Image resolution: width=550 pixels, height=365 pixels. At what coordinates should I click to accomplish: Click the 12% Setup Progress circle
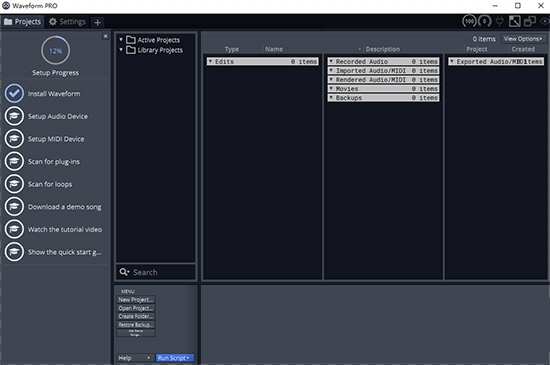(x=55, y=51)
